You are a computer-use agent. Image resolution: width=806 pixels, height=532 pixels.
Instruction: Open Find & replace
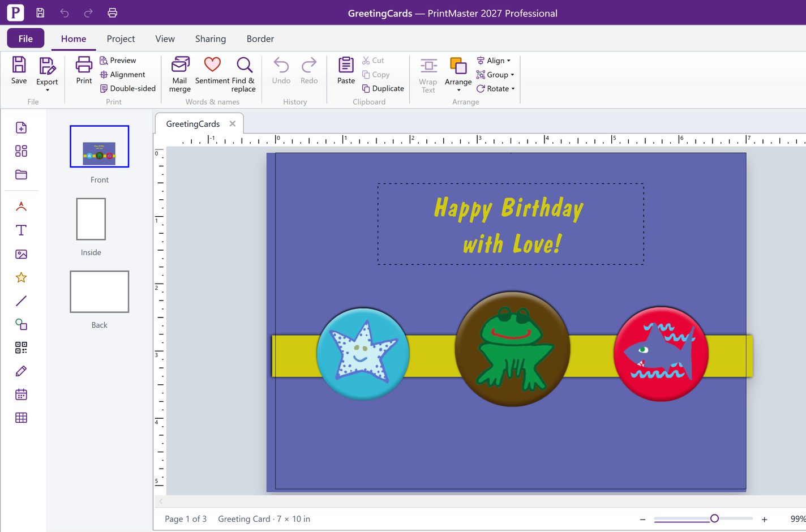244,75
